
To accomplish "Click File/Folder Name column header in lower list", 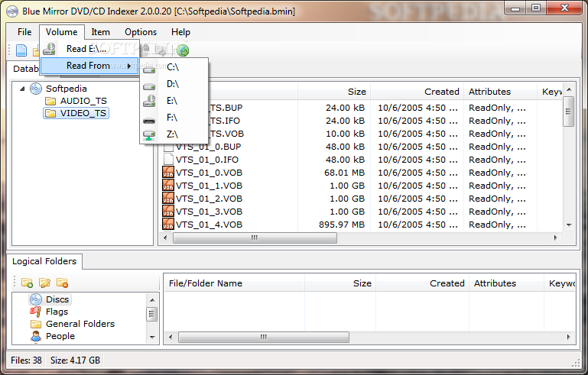I will tap(234, 283).
